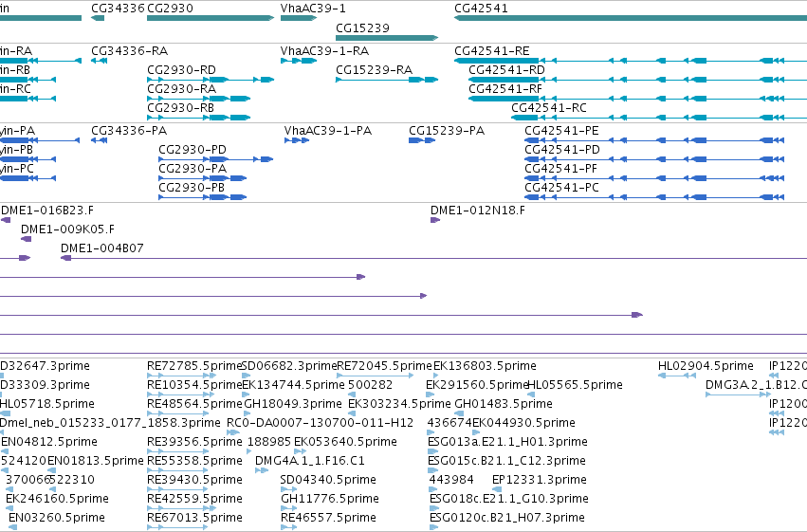807x532 pixels.
Task: Click EST EK136803.5prime
Action: [x=485, y=366]
